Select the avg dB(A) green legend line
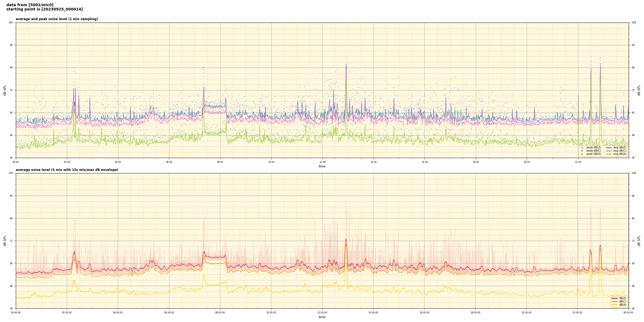The height and width of the screenshot is (322, 644). point(609,154)
